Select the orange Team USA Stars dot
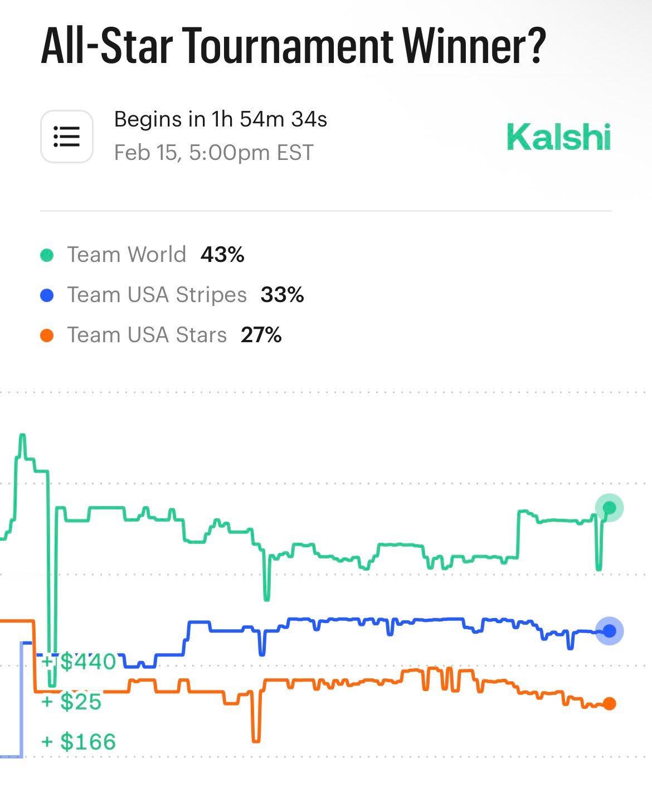The height and width of the screenshot is (812, 652). click(47, 336)
